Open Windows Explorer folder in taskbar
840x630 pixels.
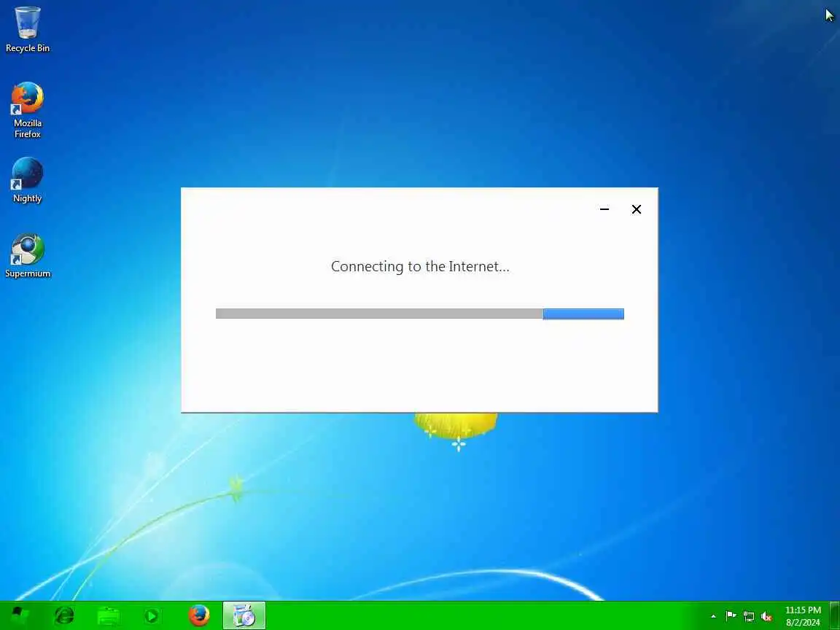click(109, 615)
